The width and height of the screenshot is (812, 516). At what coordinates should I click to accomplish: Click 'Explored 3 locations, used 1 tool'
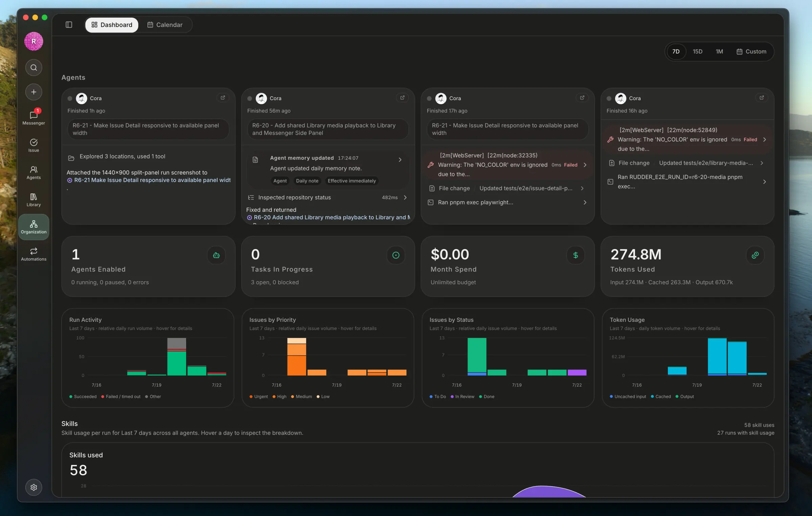(x=122, y=156)
